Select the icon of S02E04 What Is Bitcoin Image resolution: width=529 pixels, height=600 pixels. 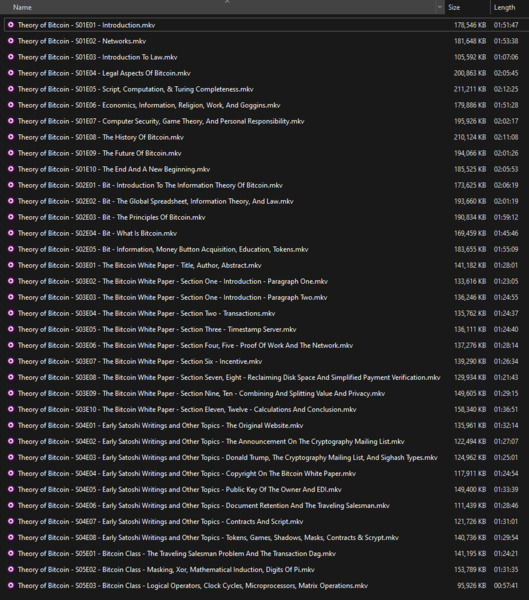point(11,233)
